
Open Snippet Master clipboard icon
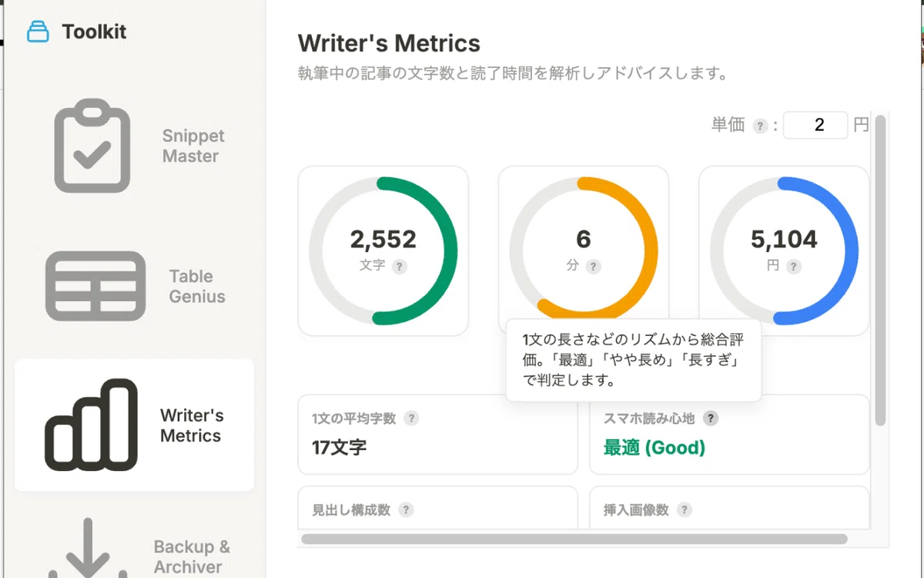[x=92, y=145]
